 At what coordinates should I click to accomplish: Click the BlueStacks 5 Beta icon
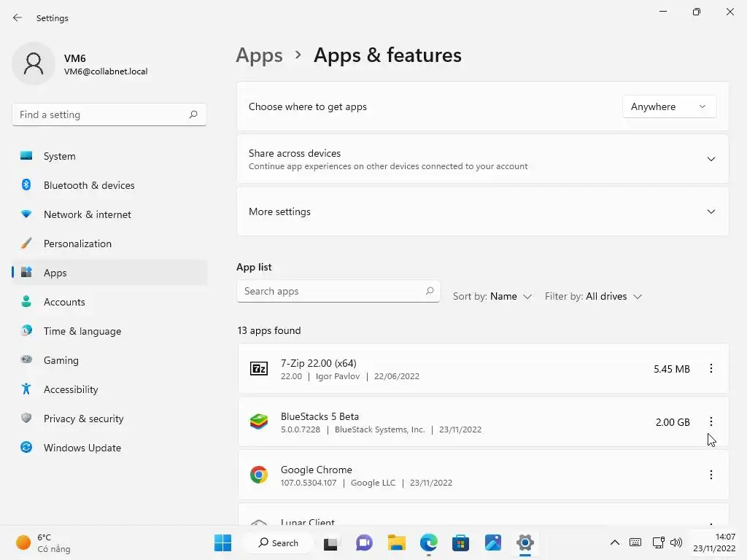(x=259, y=422)
